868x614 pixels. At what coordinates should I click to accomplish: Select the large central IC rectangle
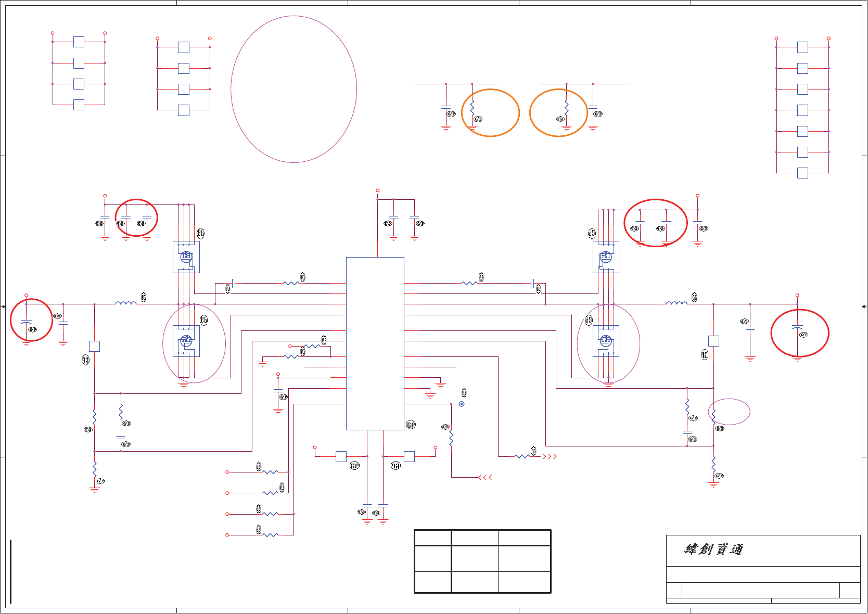point(375,343)
